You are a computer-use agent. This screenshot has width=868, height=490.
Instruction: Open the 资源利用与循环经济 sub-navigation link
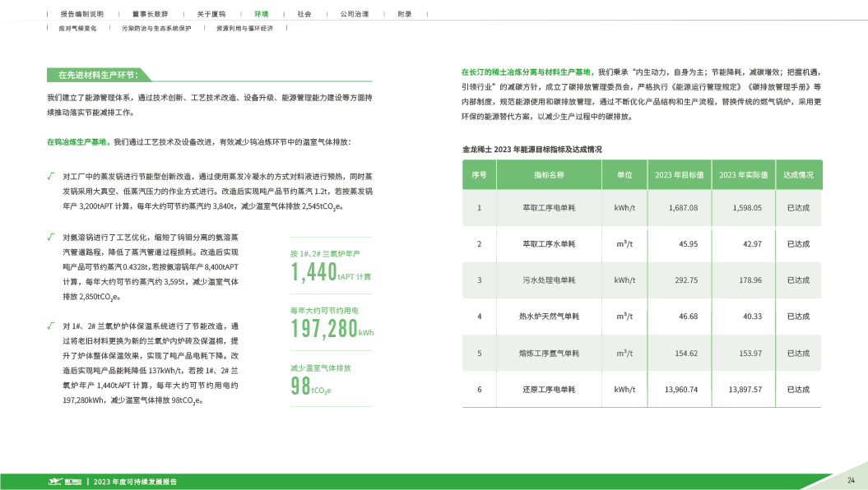[244, 28]
